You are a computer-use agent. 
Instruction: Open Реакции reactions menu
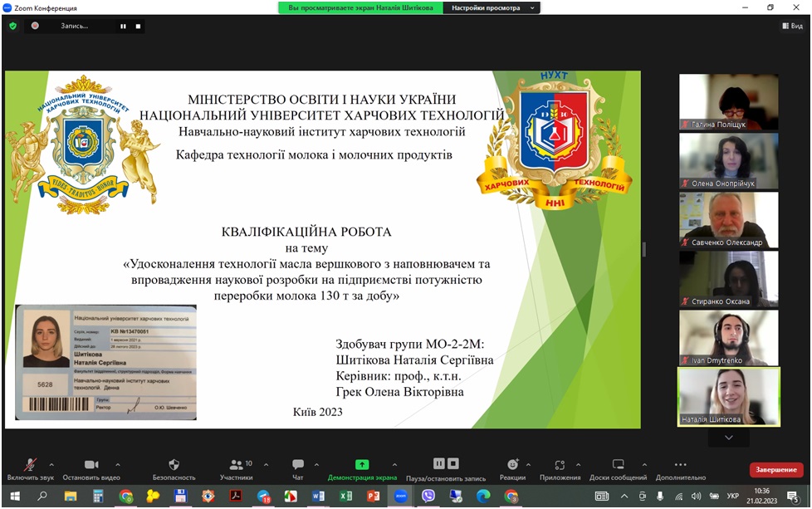coord(512,470)
